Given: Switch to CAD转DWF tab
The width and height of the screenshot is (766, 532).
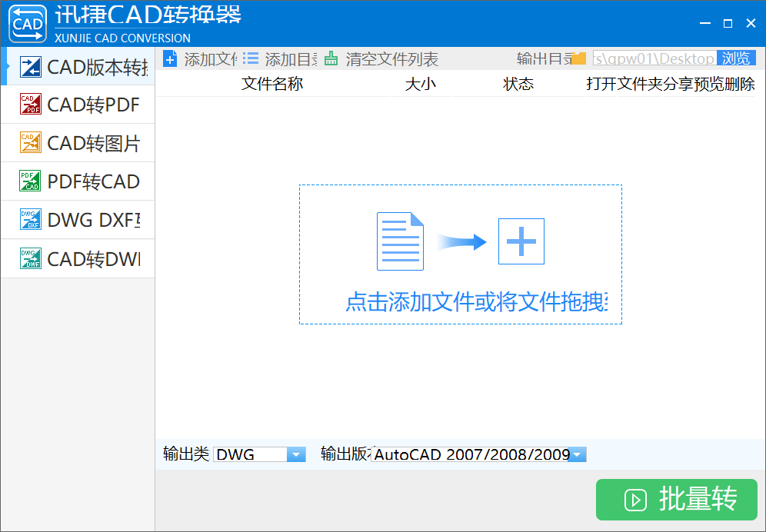Looking at the screenshot, I should [x=78, y=259].
